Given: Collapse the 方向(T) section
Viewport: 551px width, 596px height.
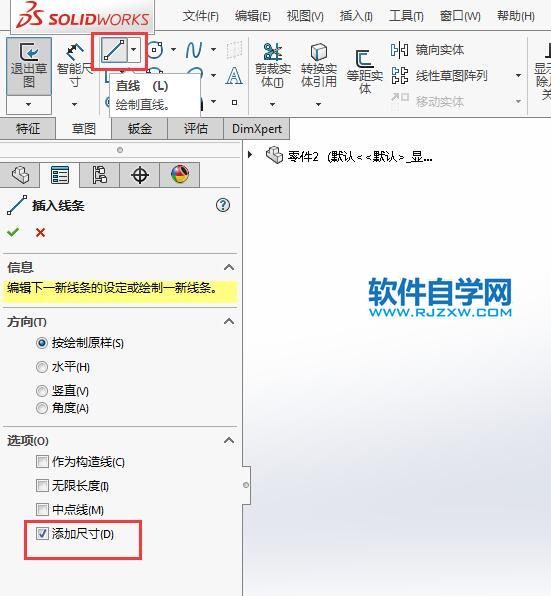Looking at the screenshot, I should 229,322.
